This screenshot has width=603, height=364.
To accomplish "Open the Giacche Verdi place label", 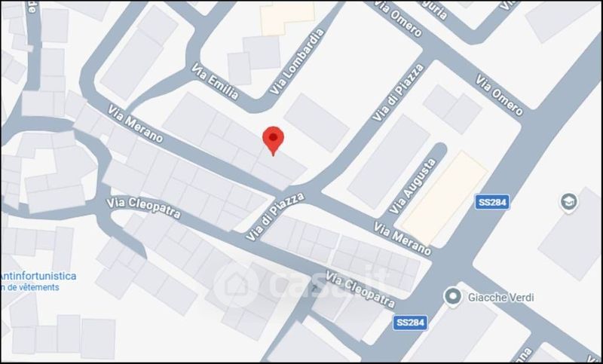I will 500,297.
